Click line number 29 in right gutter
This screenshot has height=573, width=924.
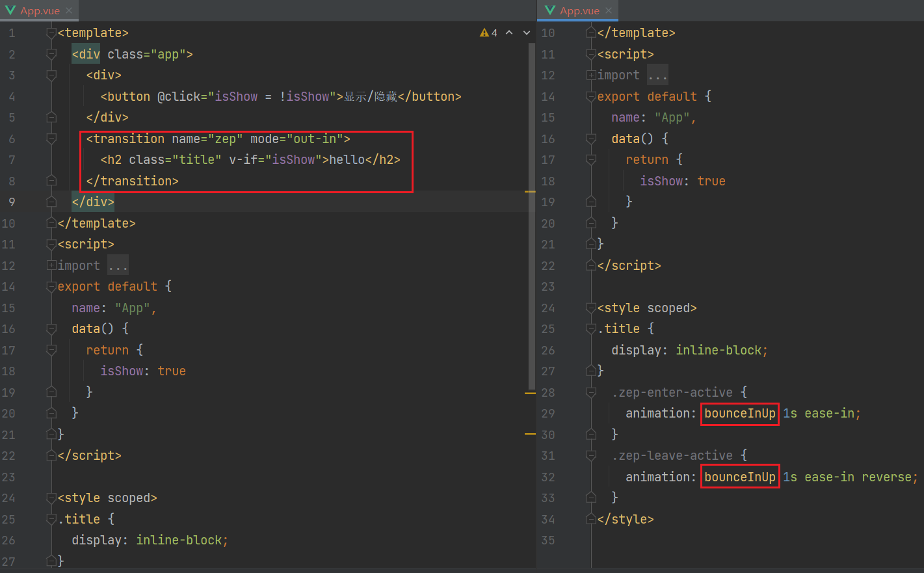pos(548,414)
